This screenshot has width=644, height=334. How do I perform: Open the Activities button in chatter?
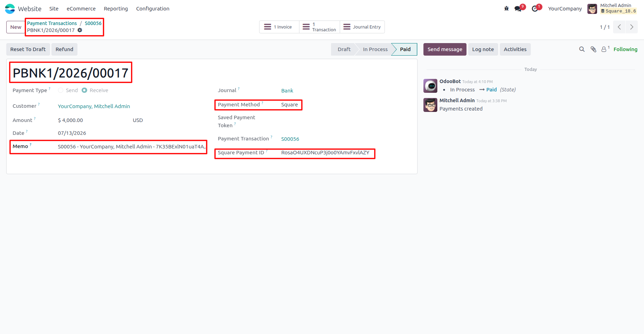coord(515,49)
